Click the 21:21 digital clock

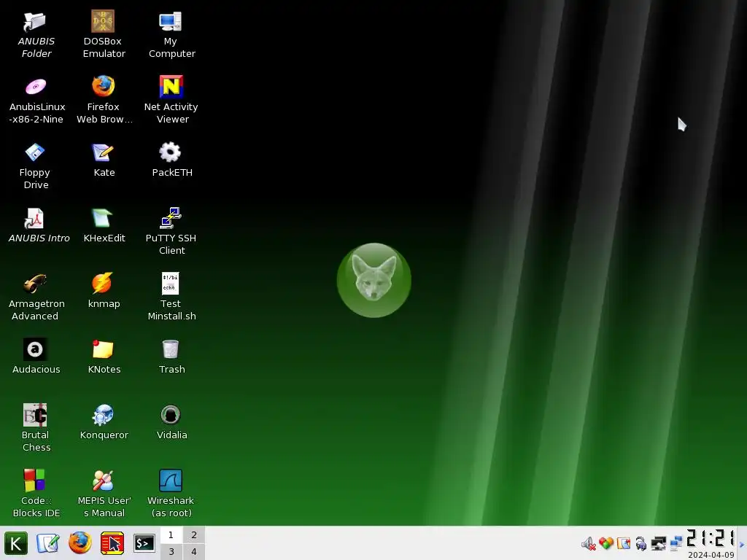[711, 538]
